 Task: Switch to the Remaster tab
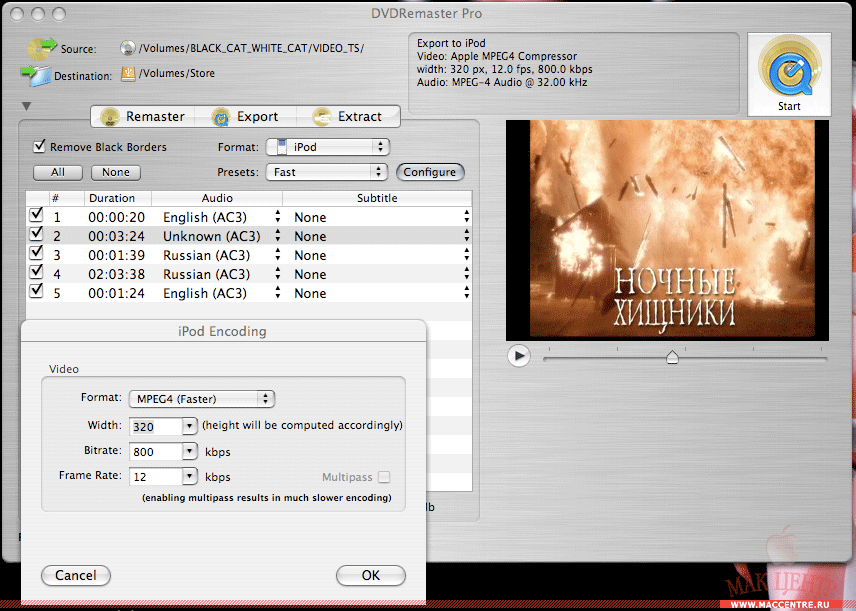pyautogui.click(x=143, y=117)
